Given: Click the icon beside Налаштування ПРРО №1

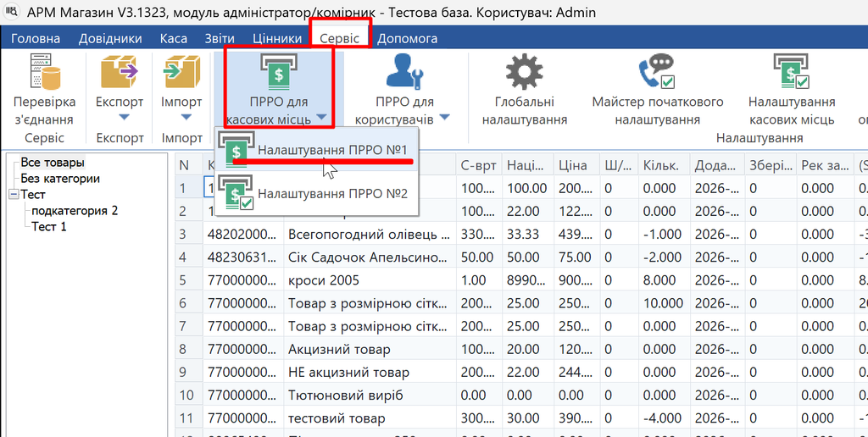Looking at the screenshot, I should tap(237, 149).
